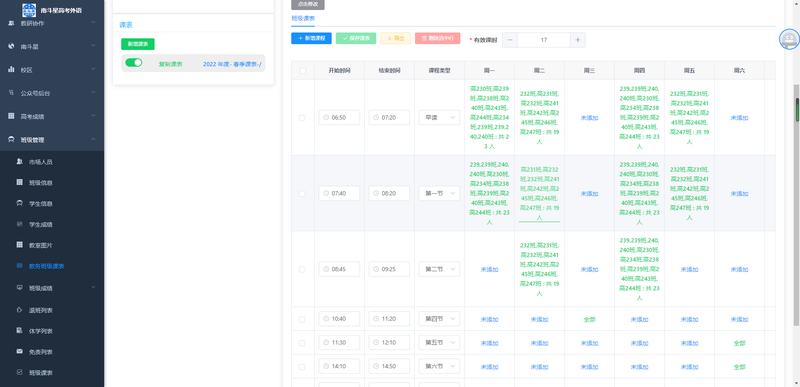
Task: Open 市场人员 in the sidebar
Action: (41, 162)
